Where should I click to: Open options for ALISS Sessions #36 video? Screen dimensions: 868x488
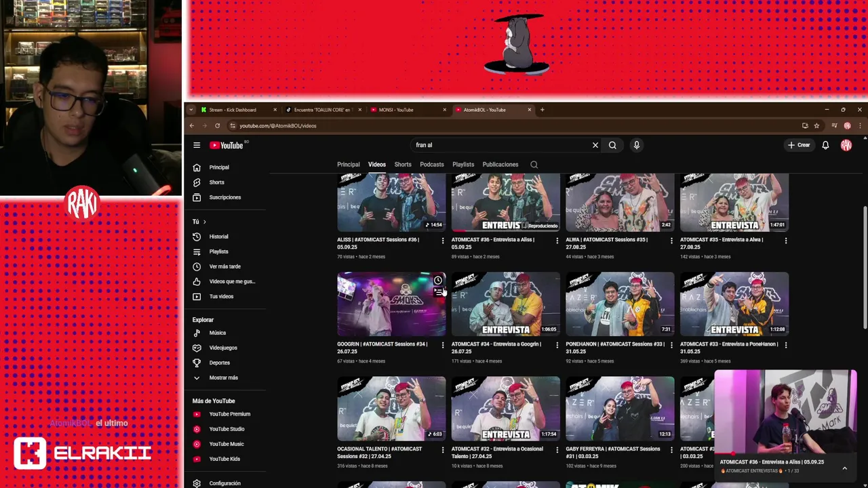coord(443,241)
